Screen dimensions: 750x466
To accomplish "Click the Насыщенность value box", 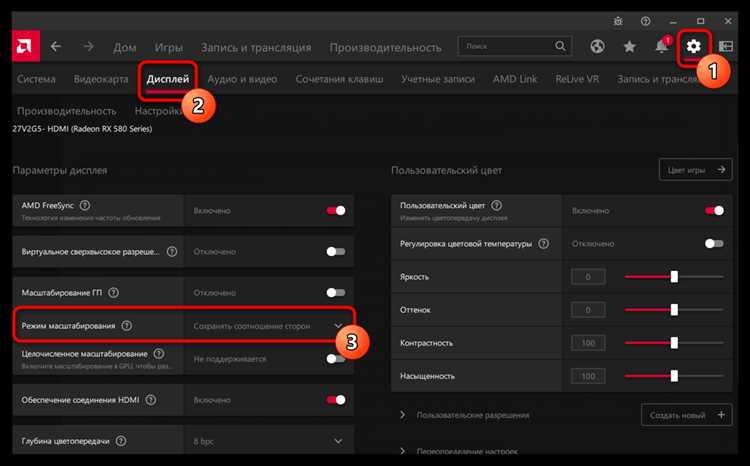I will point(588,376).
